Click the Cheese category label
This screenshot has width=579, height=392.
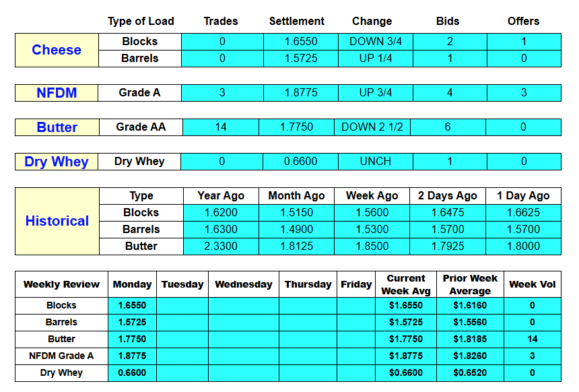(57, 50)
